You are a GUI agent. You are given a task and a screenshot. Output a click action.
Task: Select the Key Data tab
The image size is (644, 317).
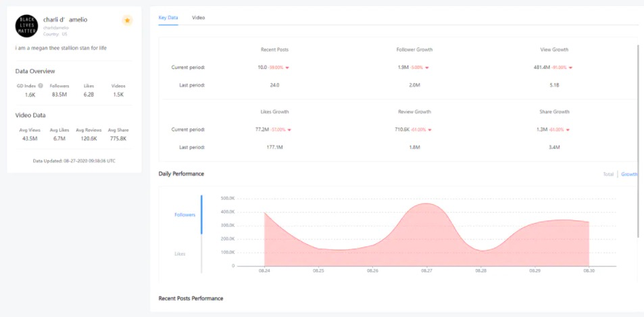[168, 18]
